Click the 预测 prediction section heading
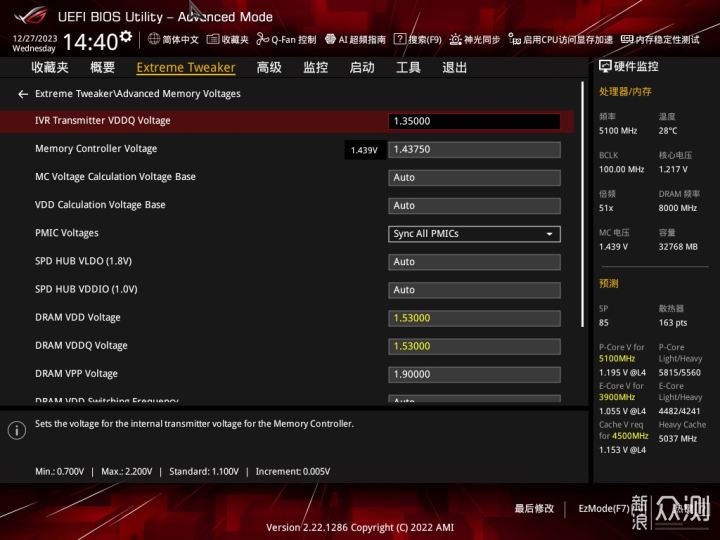Image resolution: width=720 pixels, height=540 pixels. coord(608,283)
